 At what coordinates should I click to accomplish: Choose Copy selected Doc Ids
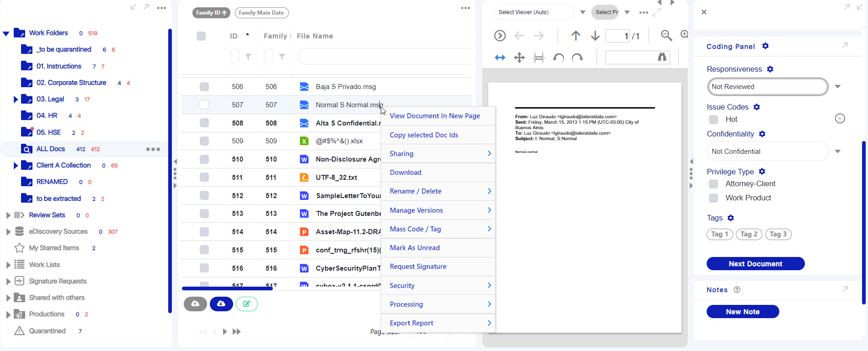(438, 135)
